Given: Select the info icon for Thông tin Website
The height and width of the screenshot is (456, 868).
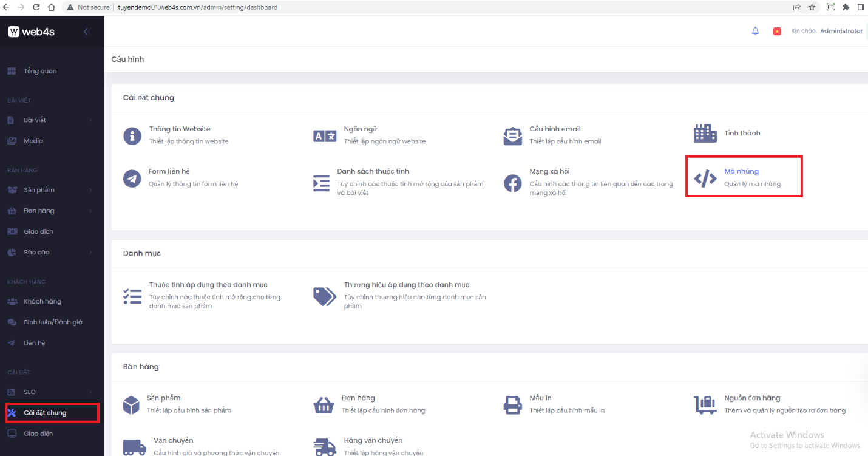Looking at the screenshot, I should click(132, 135).
